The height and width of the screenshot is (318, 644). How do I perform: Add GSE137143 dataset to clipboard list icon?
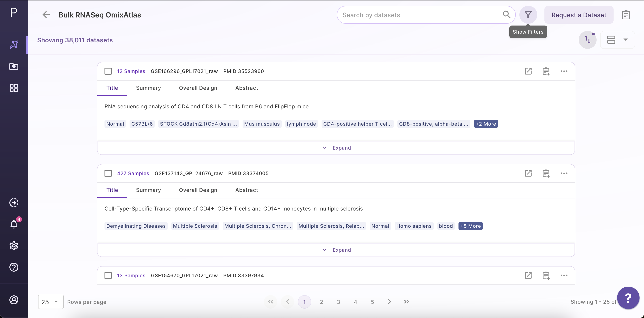tap(546, 173)
